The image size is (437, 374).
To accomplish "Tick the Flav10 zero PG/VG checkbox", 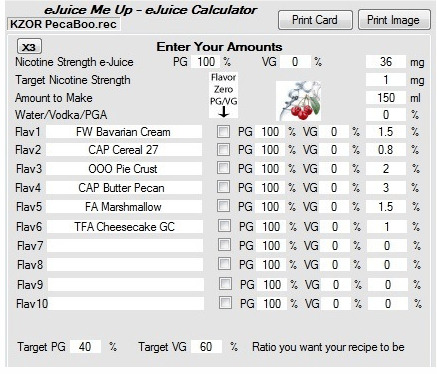I will [225, 303].
